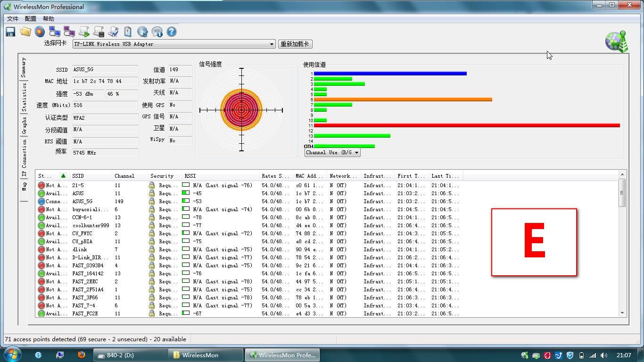Click red status dot of the 21-5 row
This screenshot has width=644, height=362.
pos(41,185)
